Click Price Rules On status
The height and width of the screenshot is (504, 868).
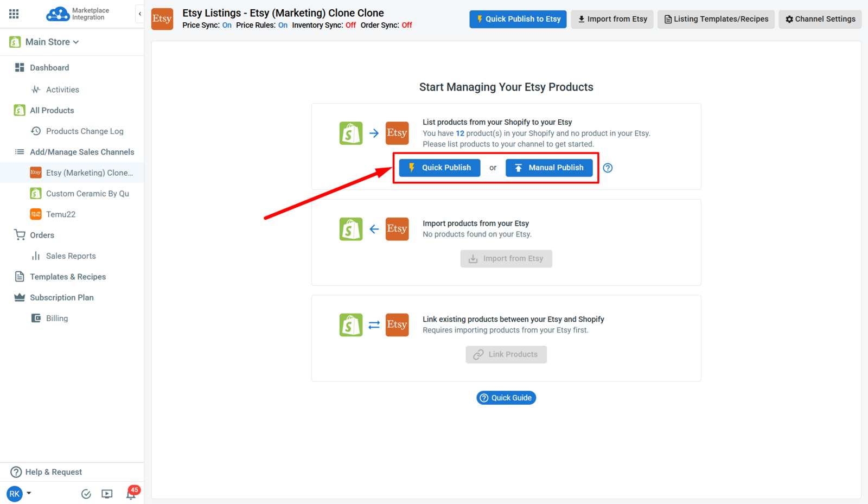[x=283, y=25]
